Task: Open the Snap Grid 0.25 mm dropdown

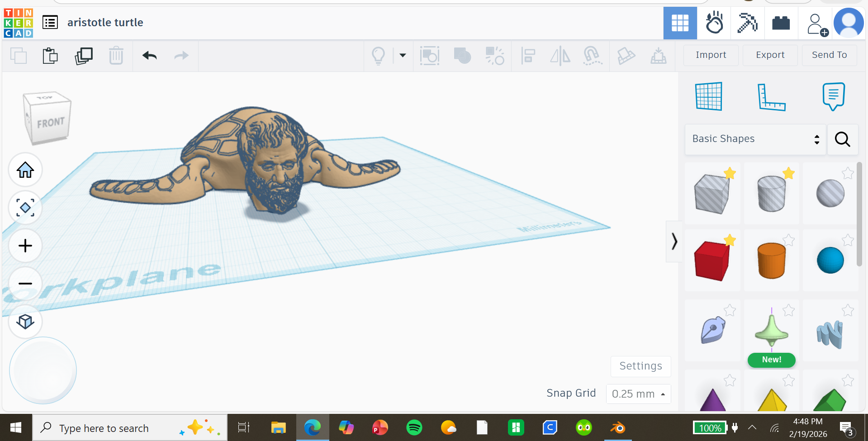Action: (638, 394)
